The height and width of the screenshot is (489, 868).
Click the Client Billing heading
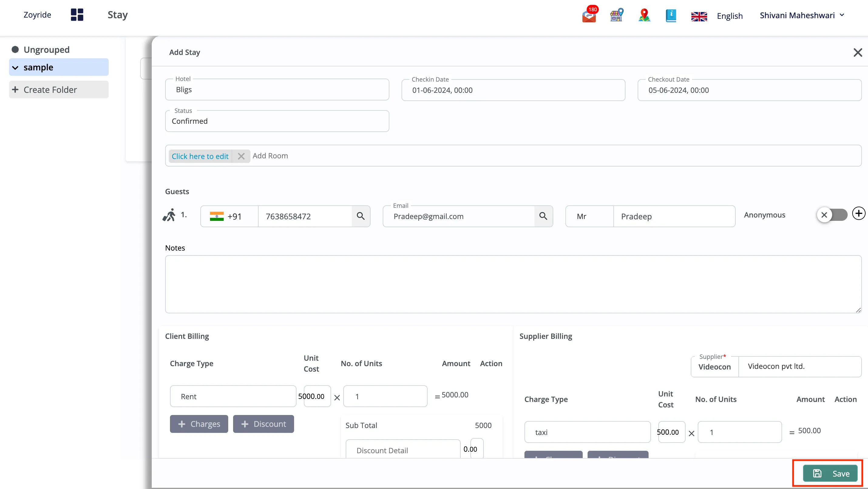(x=187, y=336)
